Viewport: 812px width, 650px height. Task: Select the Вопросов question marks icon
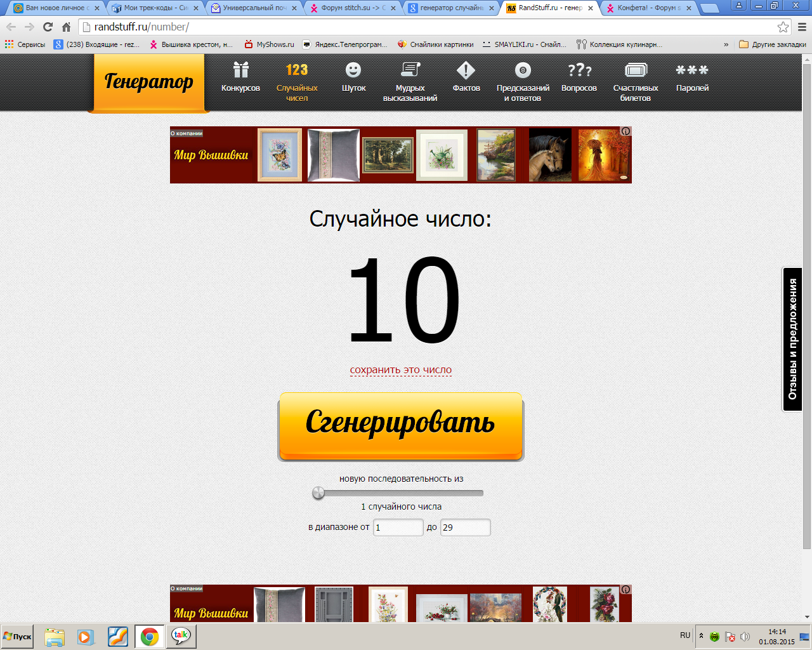point(579,70)
